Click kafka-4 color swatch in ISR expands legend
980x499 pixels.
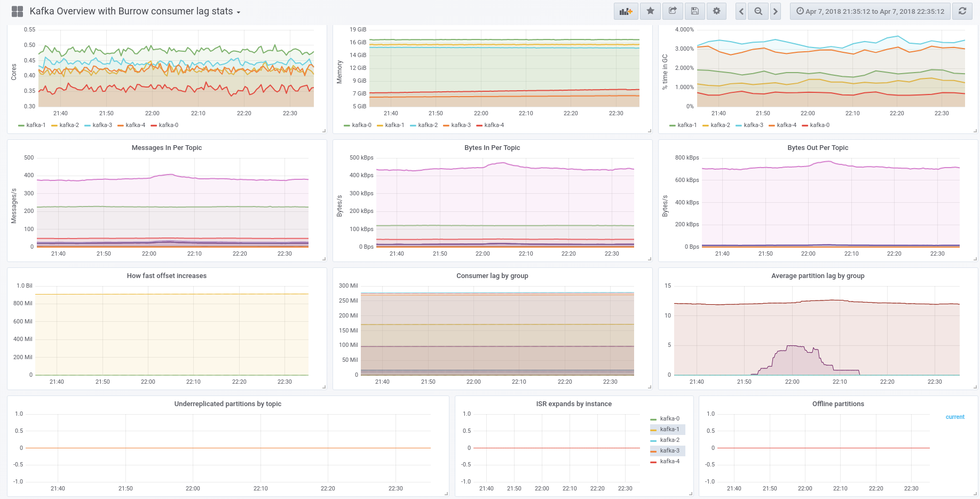653,462
